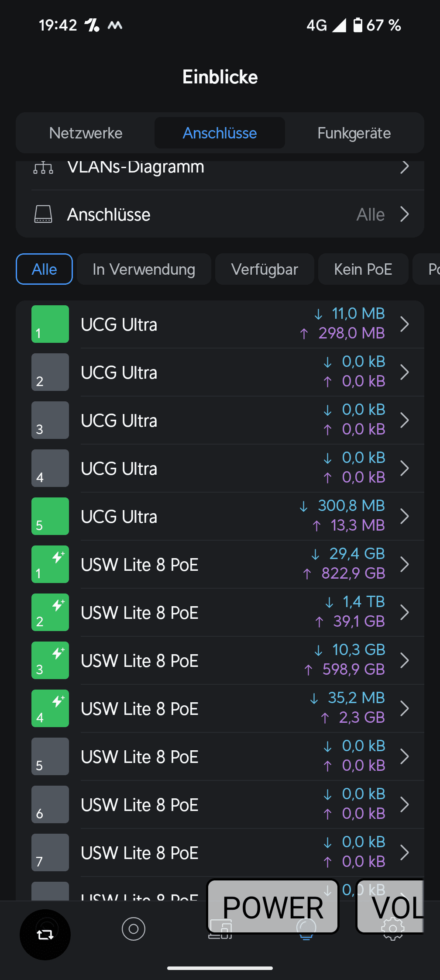Tap the 2,3 GB upload value
Image resolution: width=440 pixels, height=980 pixels.
(x=362, y=717)
